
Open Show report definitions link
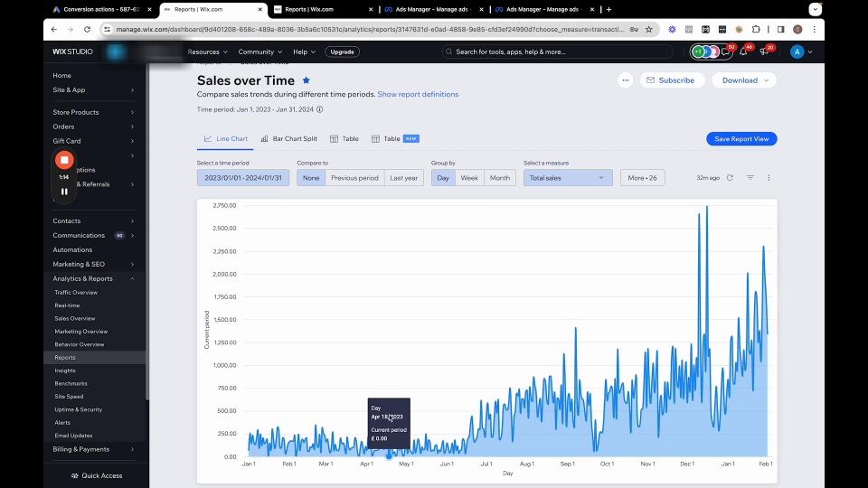click(418, 94)
